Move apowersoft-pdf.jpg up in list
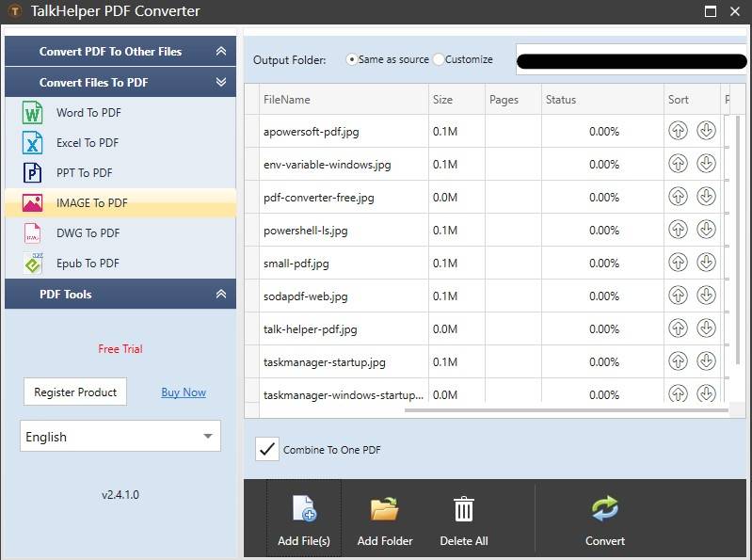Image resolution: width=752 pixels, height=560 pixels. (x=678, y=131)
